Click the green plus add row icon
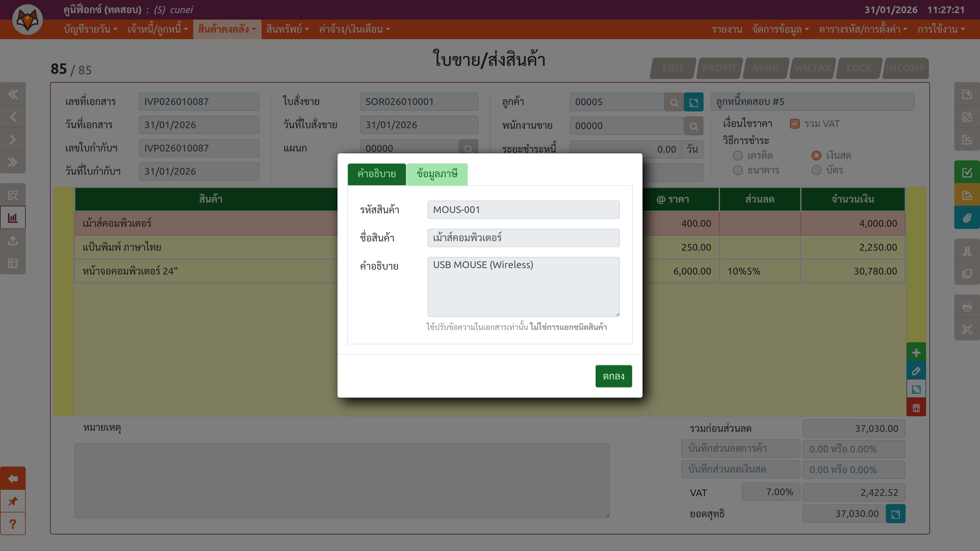980x551 pixels. click(x=916, y=353)
